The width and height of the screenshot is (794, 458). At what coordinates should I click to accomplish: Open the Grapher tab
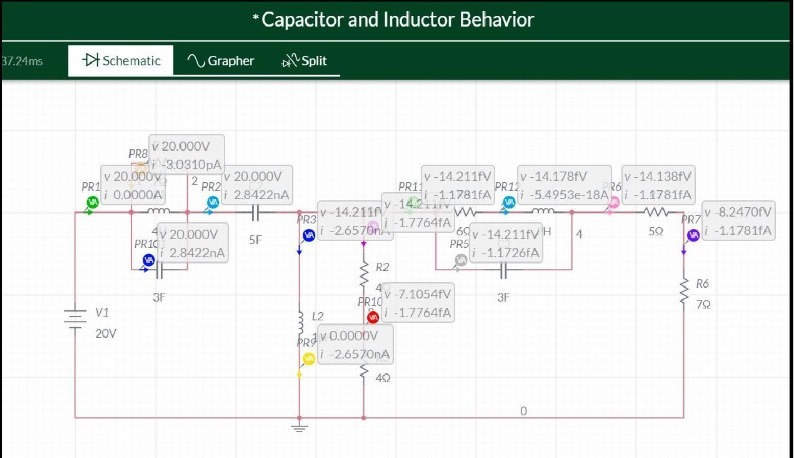coord(220,61)
